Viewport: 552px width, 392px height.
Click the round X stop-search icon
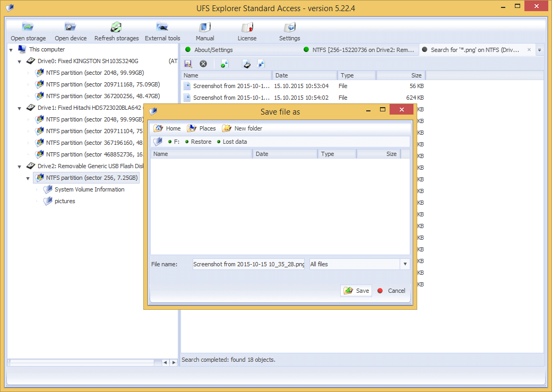pyautogui.click(x=203, y=64)
